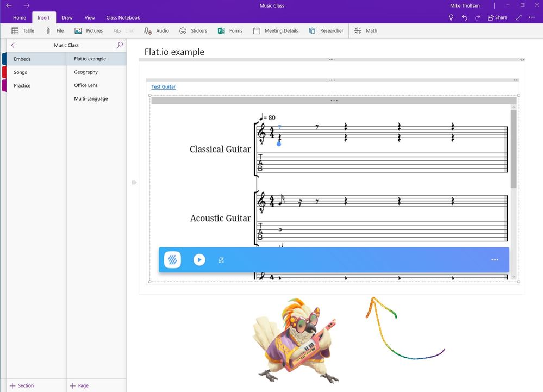The width and height of the screenshot is (543, 392).
Task: Attach a File using the paperclip icon
Action: pyautogui.click(x=55, y=31)
